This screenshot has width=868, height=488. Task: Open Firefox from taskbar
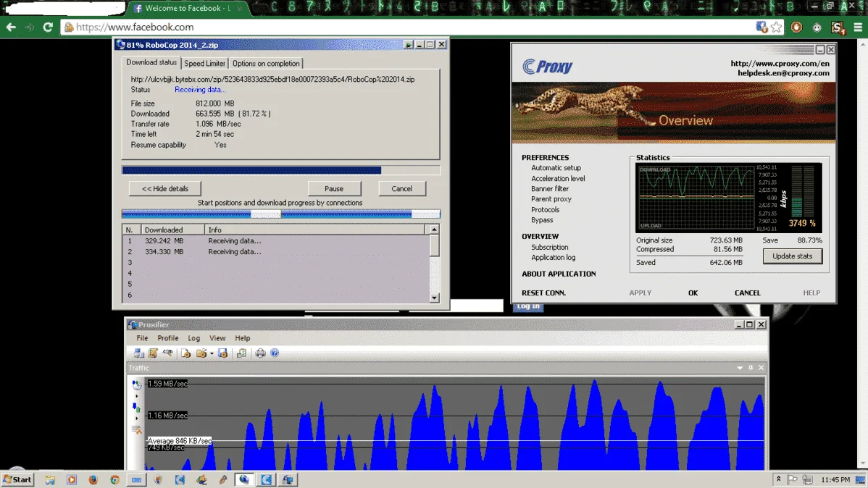[x=93, y=480]
